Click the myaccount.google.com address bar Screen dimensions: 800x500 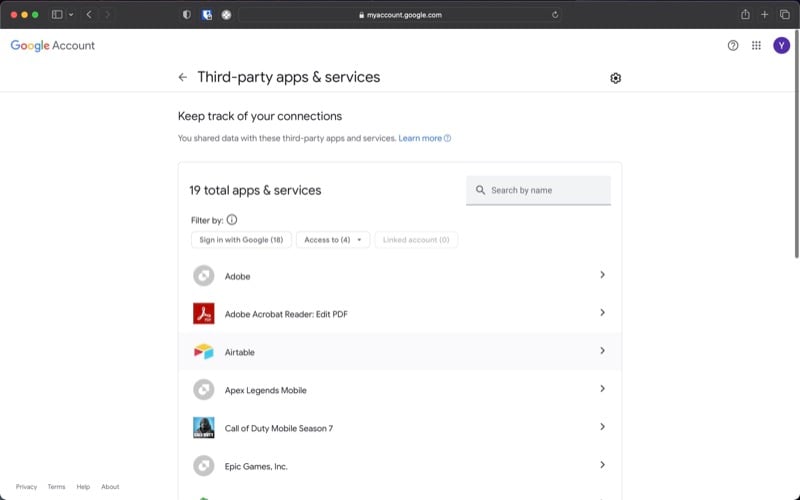pos(400,15)
